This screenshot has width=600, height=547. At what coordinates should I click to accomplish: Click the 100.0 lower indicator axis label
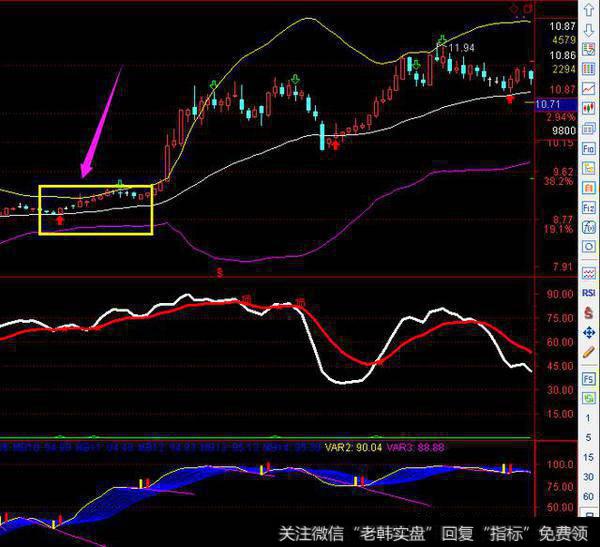560,465
